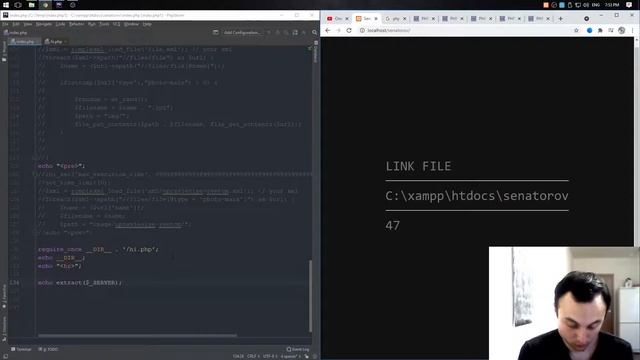Close the YouTube tab in Chrome
This screenshot has height=360, width=640.
[347, 19]
